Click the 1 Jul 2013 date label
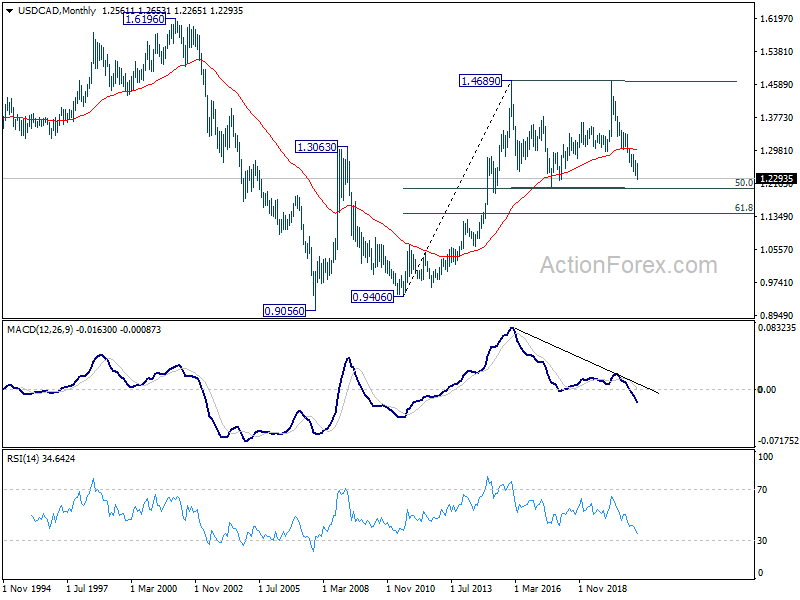Image resolution: width=800 pixels, height=600 pixels. [471, 588]
